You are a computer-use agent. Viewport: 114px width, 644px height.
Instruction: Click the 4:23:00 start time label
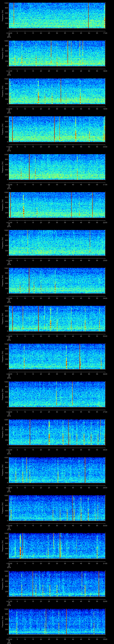(x=9, y=298)
